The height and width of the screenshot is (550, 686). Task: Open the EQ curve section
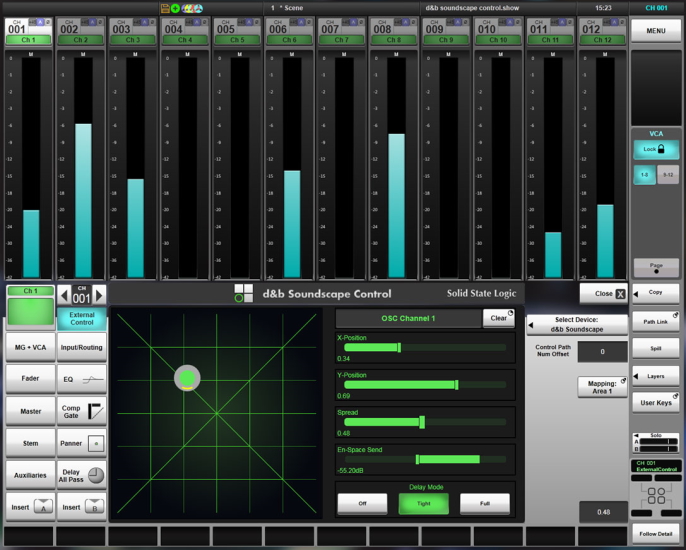pos(82,379)
